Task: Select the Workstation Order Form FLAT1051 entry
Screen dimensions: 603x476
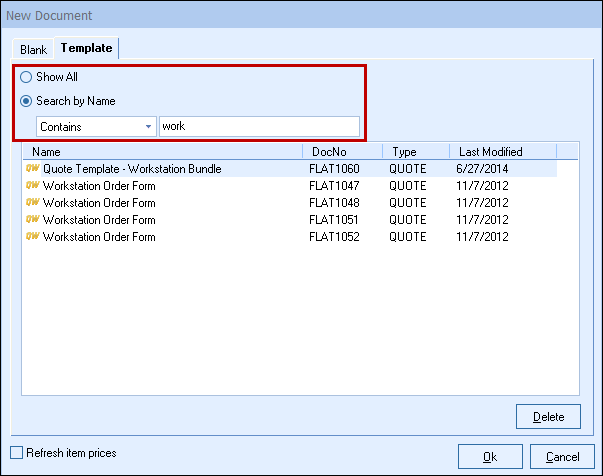Action: pos(99,220)
